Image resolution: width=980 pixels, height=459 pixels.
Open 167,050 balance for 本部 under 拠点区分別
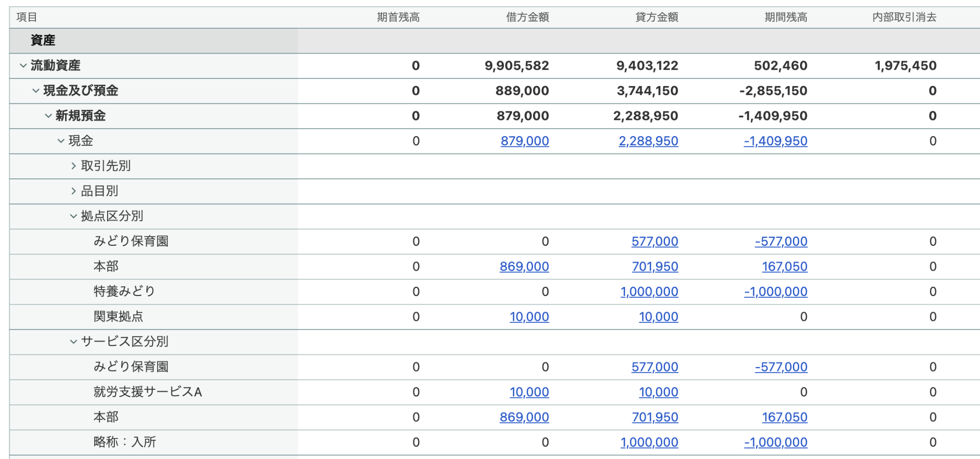point(785,266)
